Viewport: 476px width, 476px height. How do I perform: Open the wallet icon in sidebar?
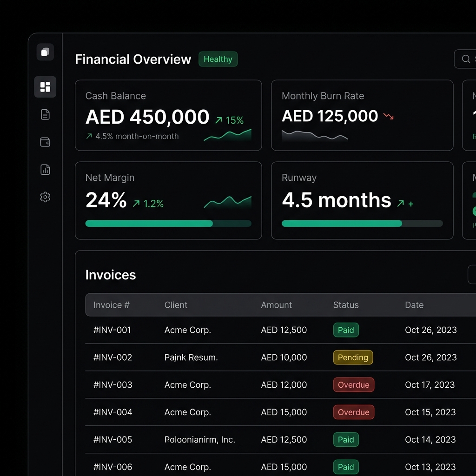pyautogui.click(x=45, y=142)
